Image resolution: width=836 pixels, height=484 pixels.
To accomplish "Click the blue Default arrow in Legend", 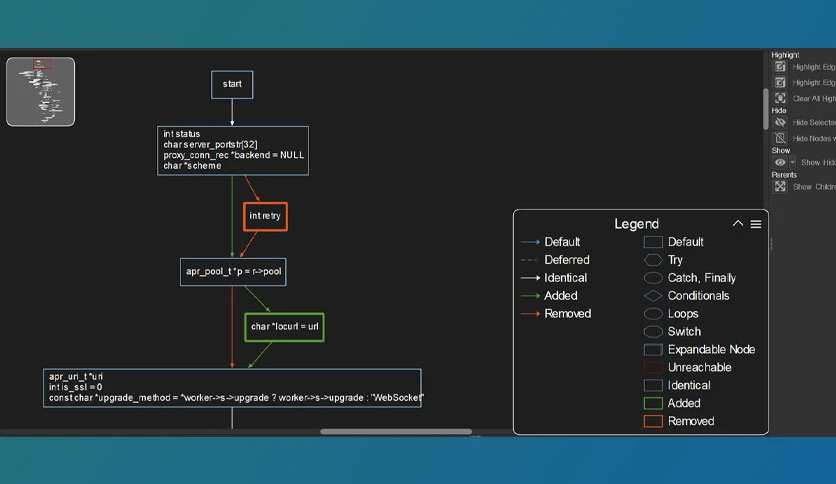I will [530, 242].
